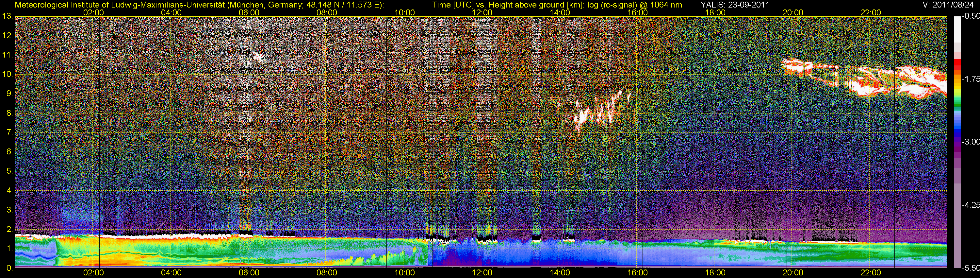This screenshot has width=980, height=278.
Task: Click 06:00 on the top time axis
Action: click(249, 12)
